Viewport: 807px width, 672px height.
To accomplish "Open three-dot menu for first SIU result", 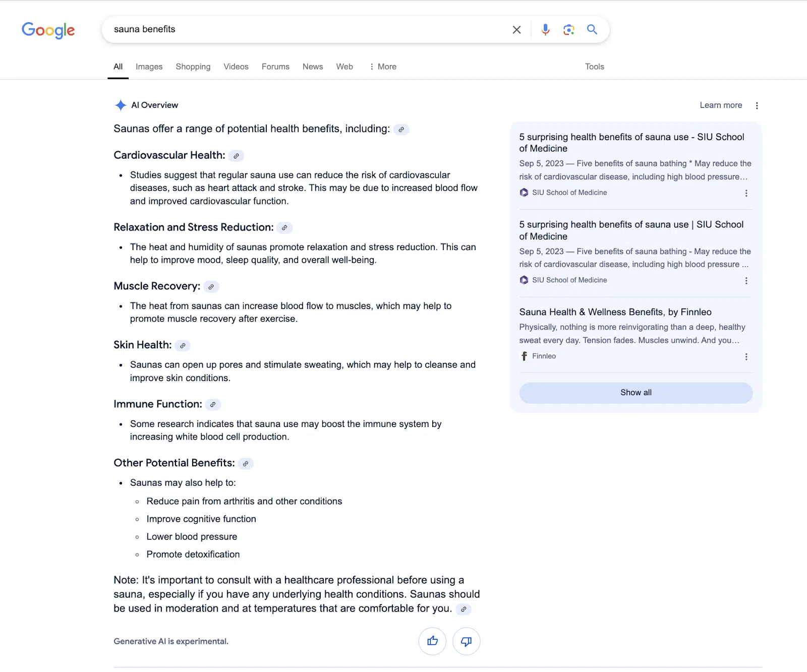I will (746, 193).
